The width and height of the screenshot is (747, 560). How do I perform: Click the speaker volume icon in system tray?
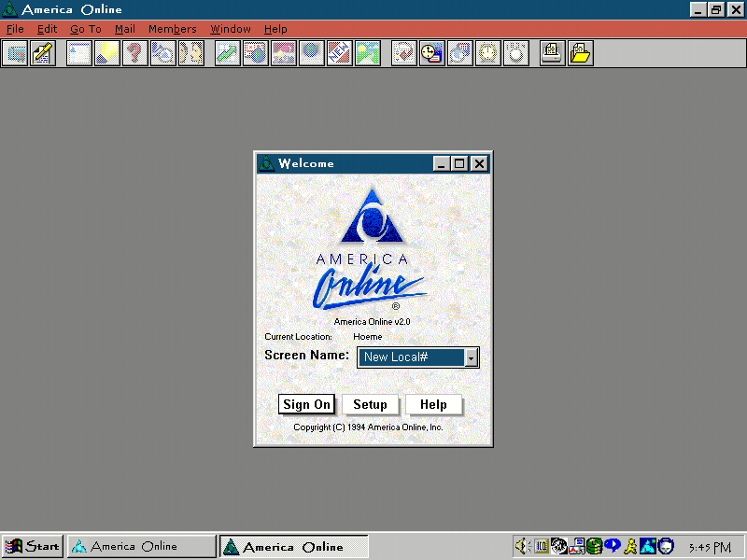pos(521,546)
